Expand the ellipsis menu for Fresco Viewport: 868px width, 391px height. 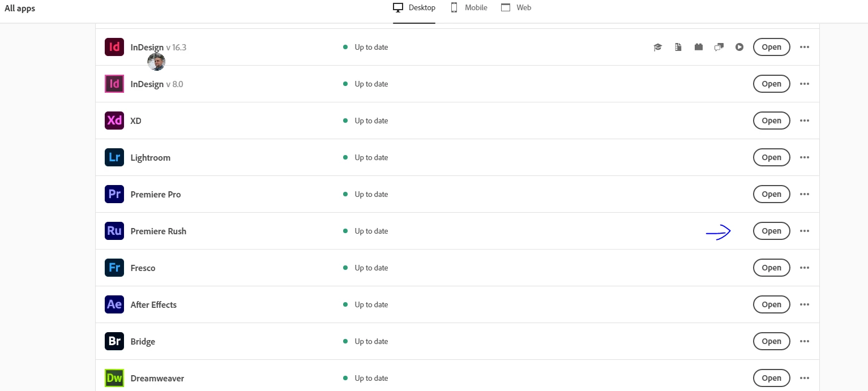tap(805, 268)
